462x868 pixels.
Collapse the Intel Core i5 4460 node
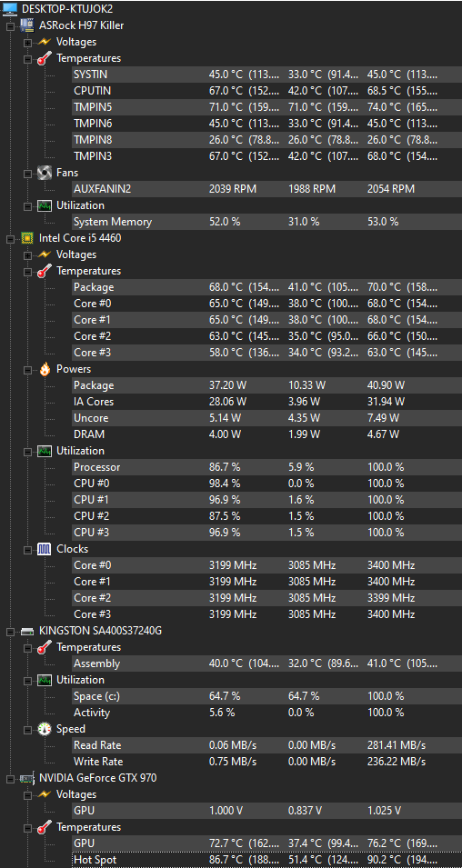click(x=10, y=238)
